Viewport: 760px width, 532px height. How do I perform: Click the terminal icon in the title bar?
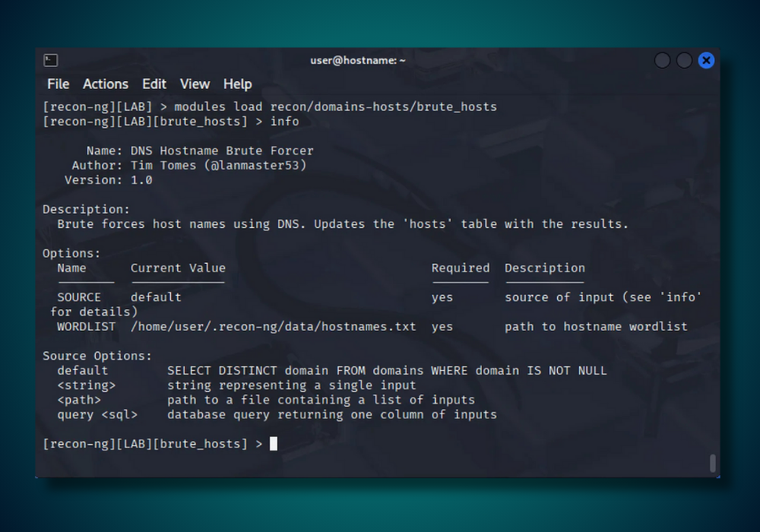pos(51,60)
